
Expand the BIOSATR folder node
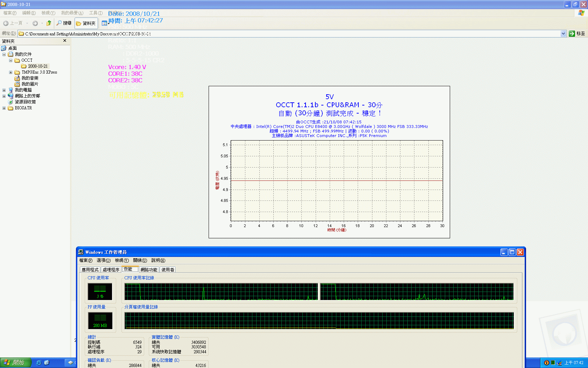coord(4,108)
